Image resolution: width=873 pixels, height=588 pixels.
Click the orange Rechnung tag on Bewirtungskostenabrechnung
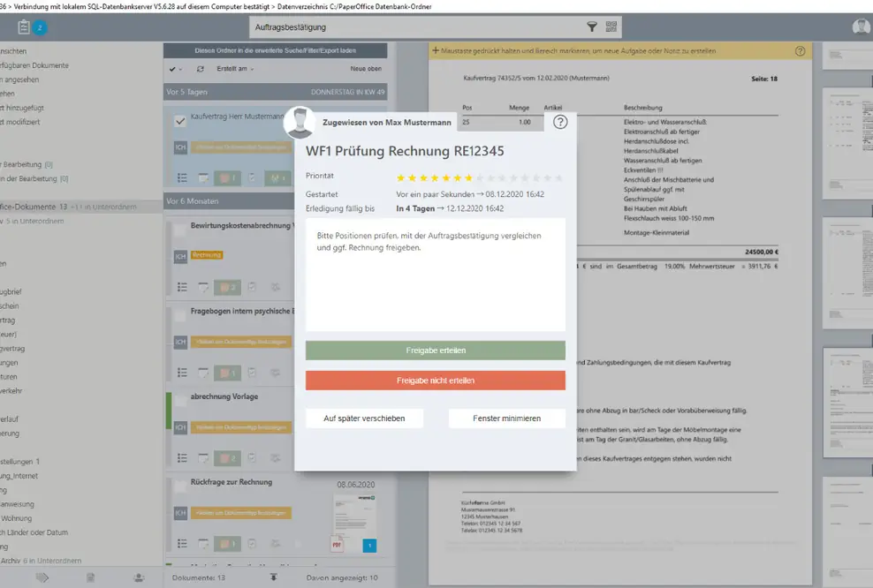pyautogui.click(x=207, y=255)
